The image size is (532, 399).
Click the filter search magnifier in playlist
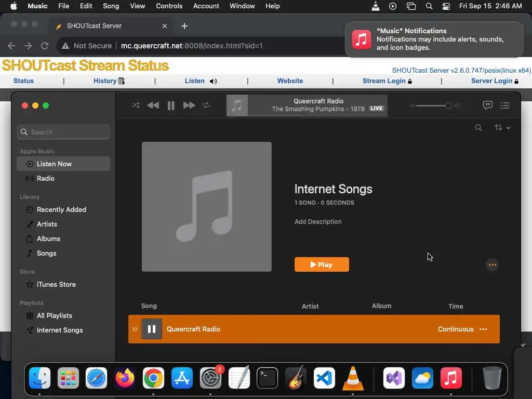pyautogui.click(x=478, y=128)
